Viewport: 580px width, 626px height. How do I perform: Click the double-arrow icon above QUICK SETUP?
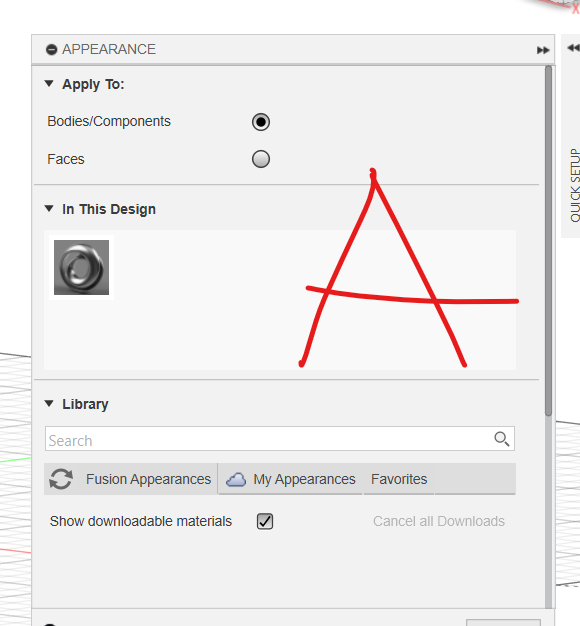574,48
